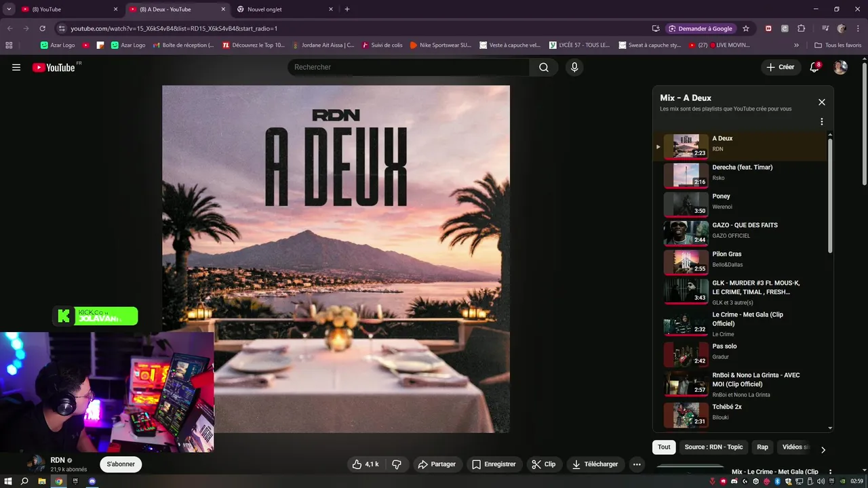Click the Créer button
Image resolution: width=868 pixels, height=488 pixels.
pos(780,67)
